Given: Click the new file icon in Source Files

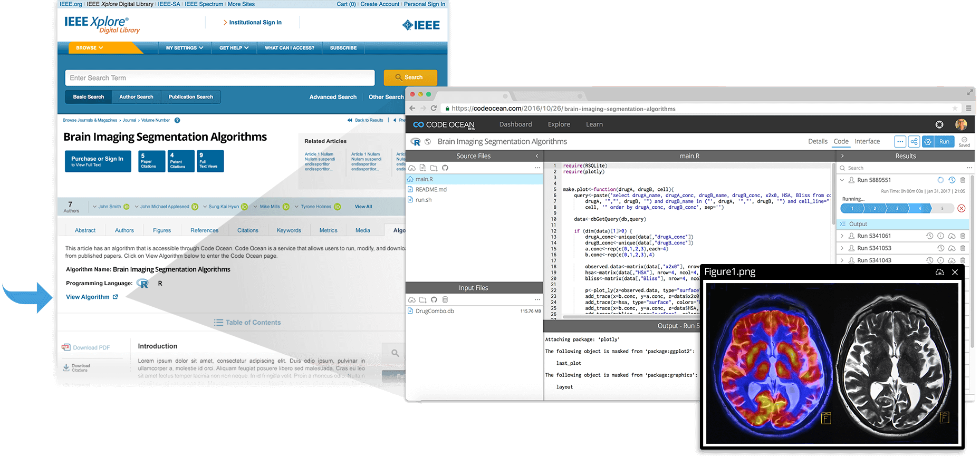Looking at the screenshot, I should pos(422,168).
